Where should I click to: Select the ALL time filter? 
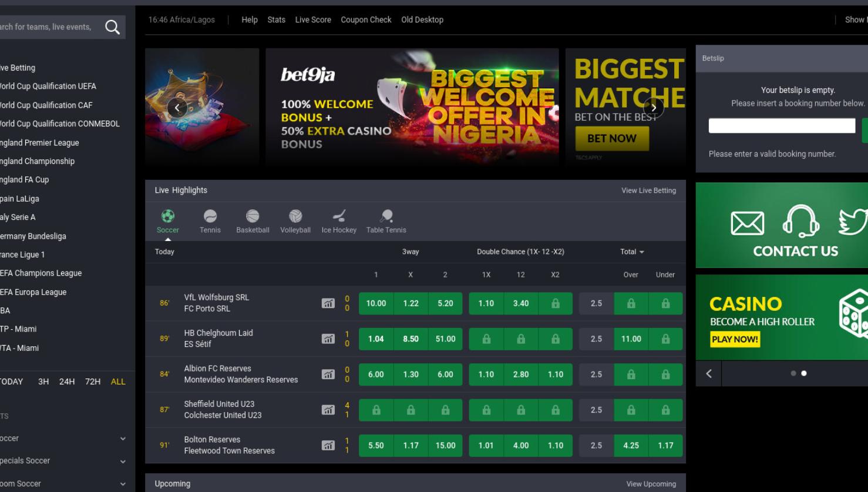click(x=118, y=381)
